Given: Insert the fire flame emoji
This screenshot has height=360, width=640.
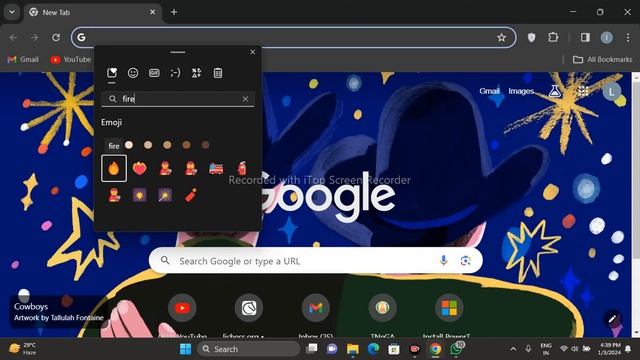Looking at the screenshot, I should 114,168.
